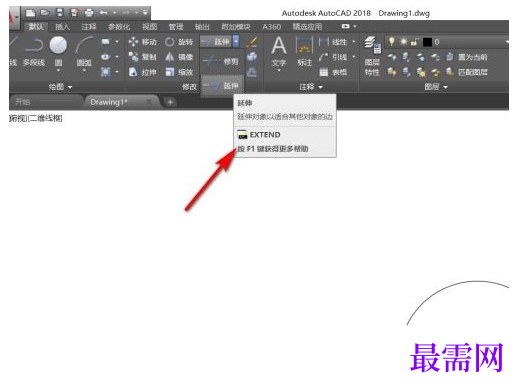Toggle the layer freeze sun icon
The width and height of the screenshot is (522, 389).
pos(403,42)
